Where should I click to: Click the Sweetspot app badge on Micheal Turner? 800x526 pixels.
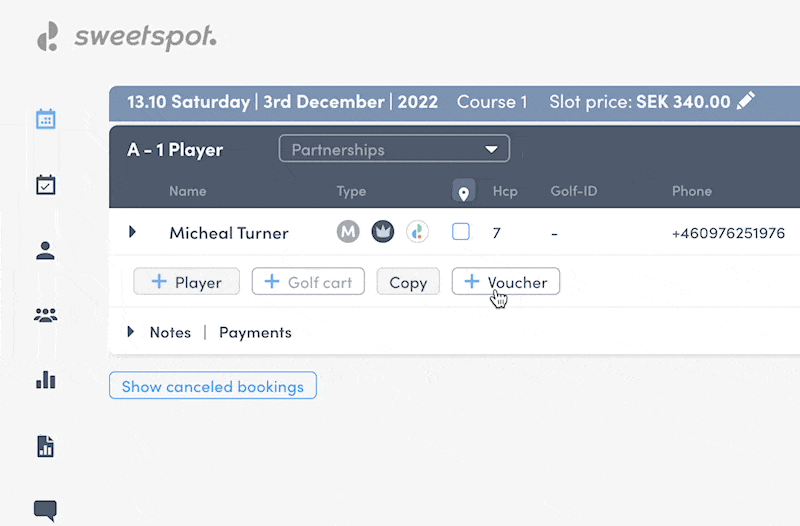pos(417,232)
